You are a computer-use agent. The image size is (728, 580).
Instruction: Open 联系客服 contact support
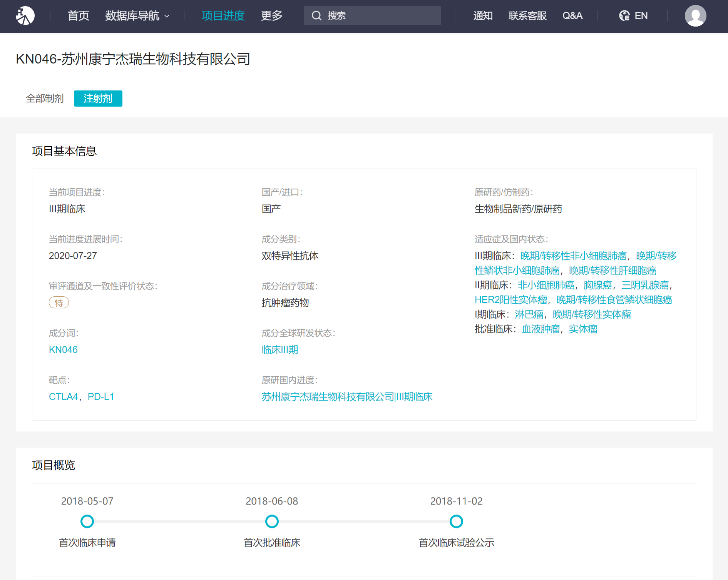coord(527,16)
